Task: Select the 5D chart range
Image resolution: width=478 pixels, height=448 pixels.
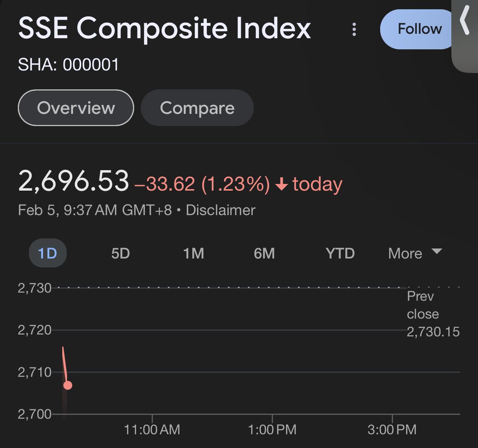Action: pos(120,253)
